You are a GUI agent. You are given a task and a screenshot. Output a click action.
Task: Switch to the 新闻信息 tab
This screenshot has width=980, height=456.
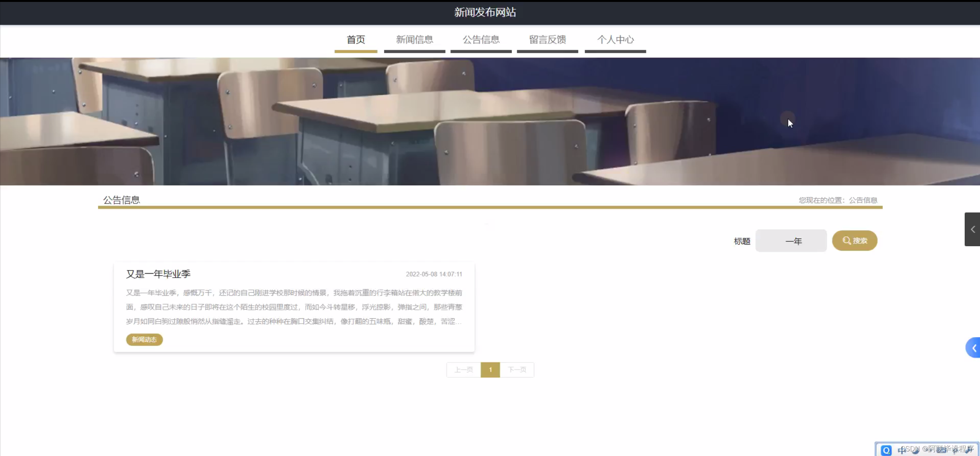(415, 40)
